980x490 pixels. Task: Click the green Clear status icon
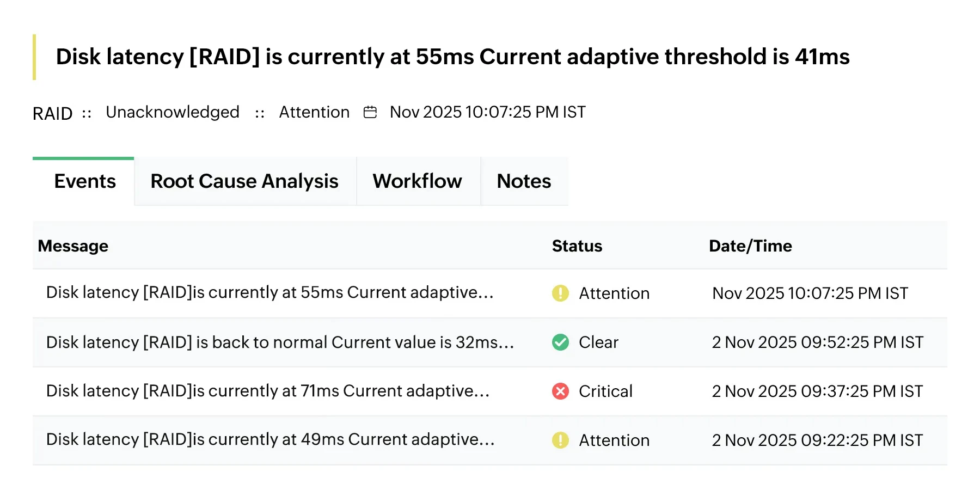coord(560,342)
